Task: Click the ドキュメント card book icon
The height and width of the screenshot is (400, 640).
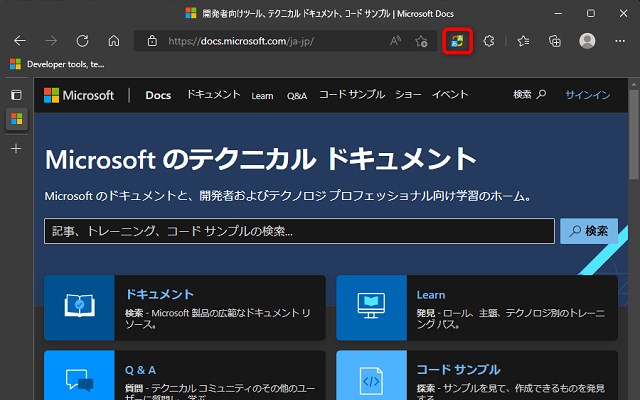Action: [x=80, y=305]
